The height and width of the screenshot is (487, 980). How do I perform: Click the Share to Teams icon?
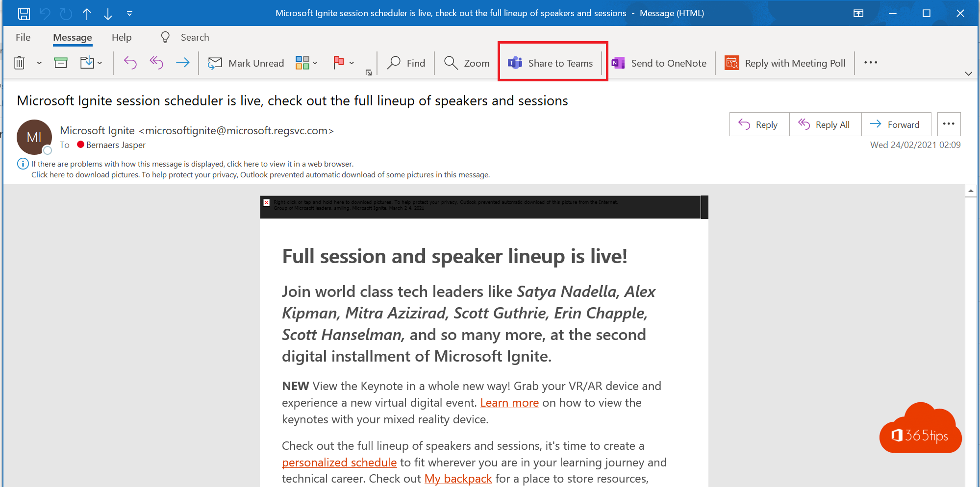point(515,63)
